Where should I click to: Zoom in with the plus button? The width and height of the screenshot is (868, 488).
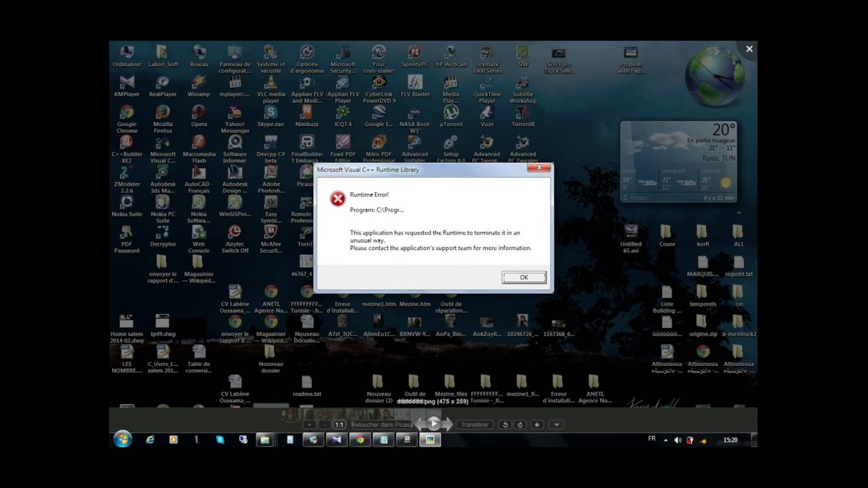pos(310,425)
